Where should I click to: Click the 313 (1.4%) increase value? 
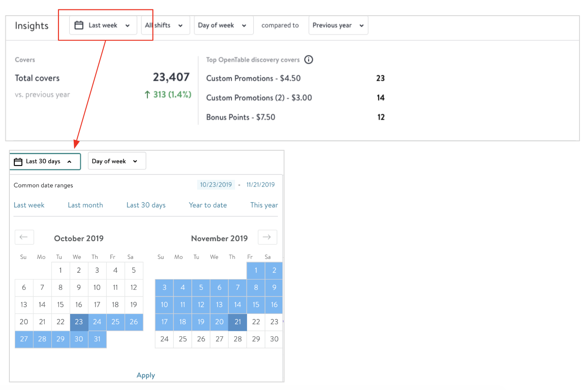168,94
